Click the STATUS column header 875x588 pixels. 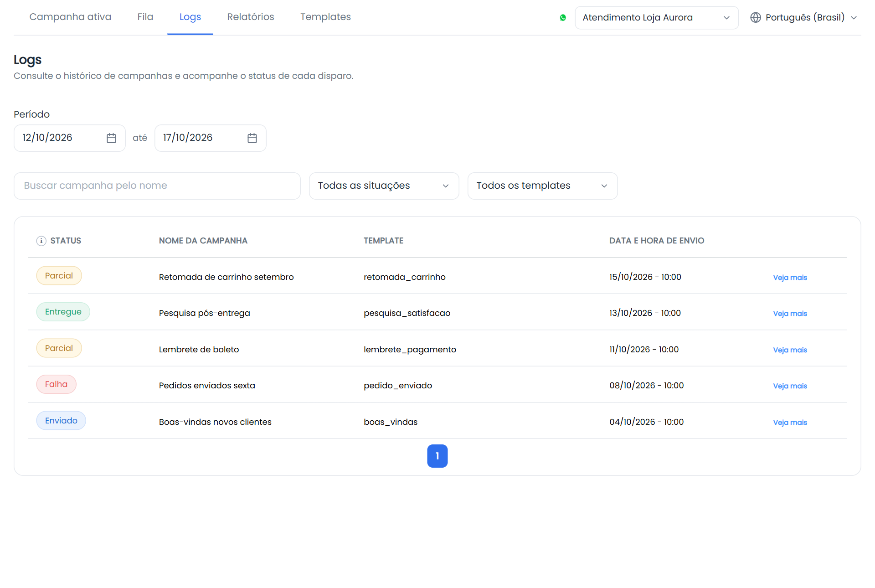pos(66,241)
